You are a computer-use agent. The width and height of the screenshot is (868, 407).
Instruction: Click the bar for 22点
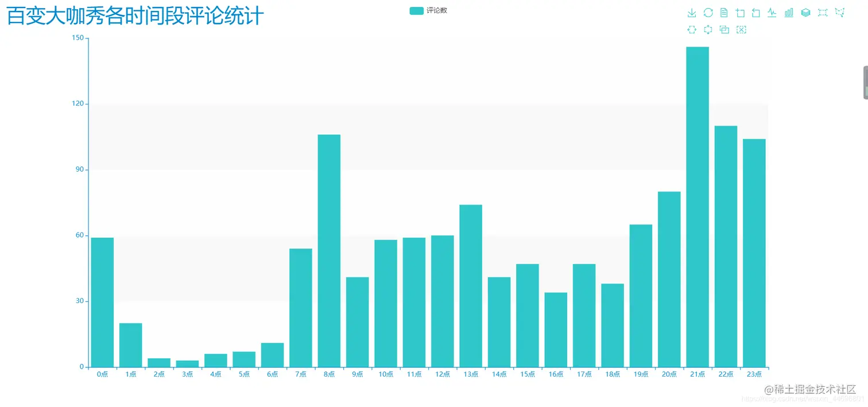tap(726, 246)
